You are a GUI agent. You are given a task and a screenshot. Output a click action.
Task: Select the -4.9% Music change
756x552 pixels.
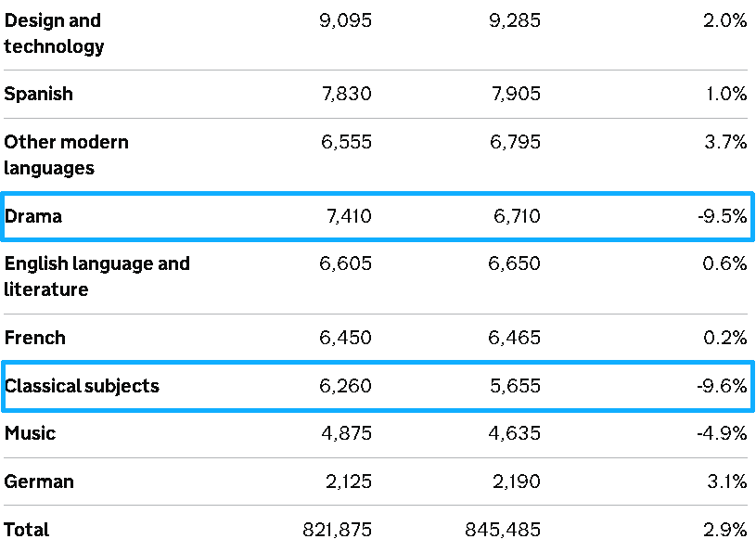[x=722, y=433]
